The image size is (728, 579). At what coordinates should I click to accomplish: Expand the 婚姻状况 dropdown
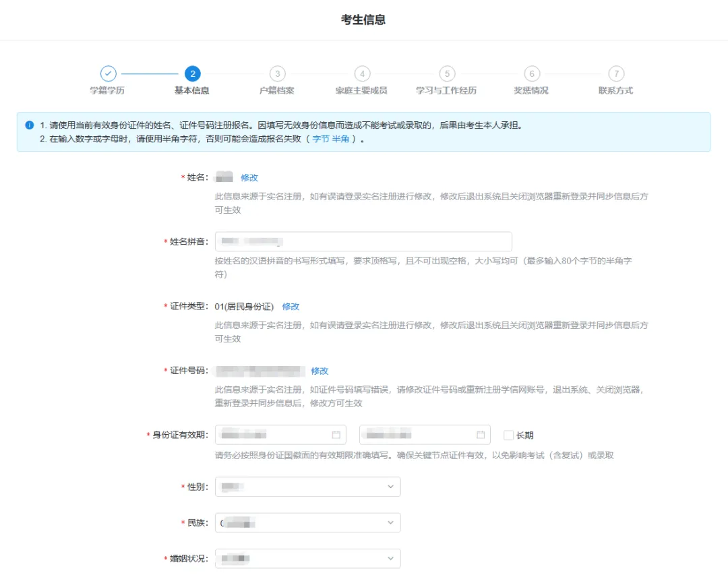click(308, 558)
